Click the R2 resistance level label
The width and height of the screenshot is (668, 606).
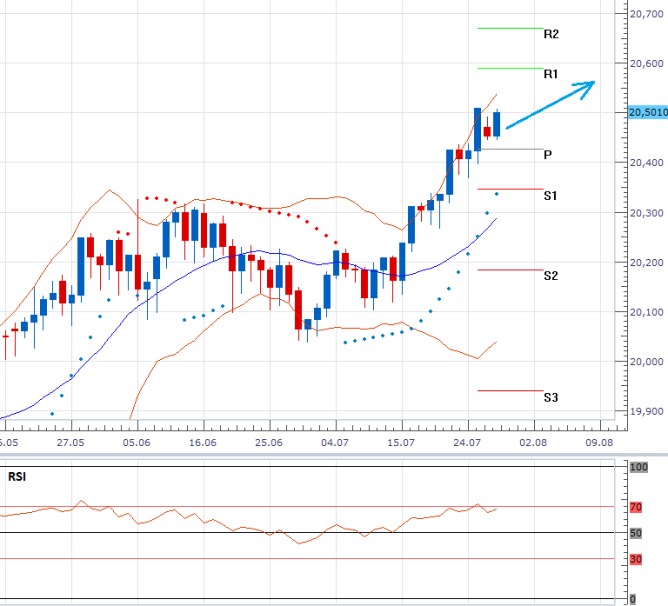[x=551, y=34]
